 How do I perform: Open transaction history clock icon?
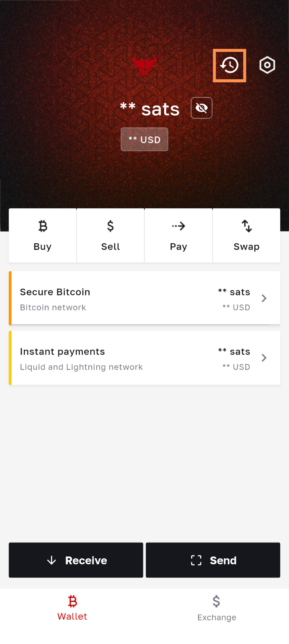(229, 65)
